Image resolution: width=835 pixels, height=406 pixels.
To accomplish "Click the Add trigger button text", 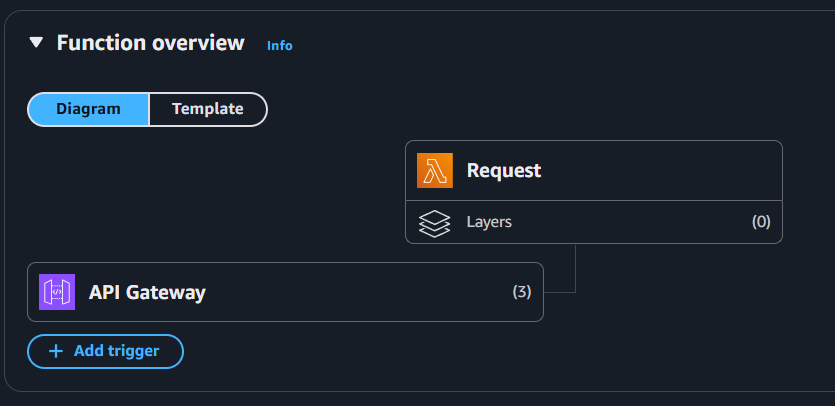I will coord(116,351).
